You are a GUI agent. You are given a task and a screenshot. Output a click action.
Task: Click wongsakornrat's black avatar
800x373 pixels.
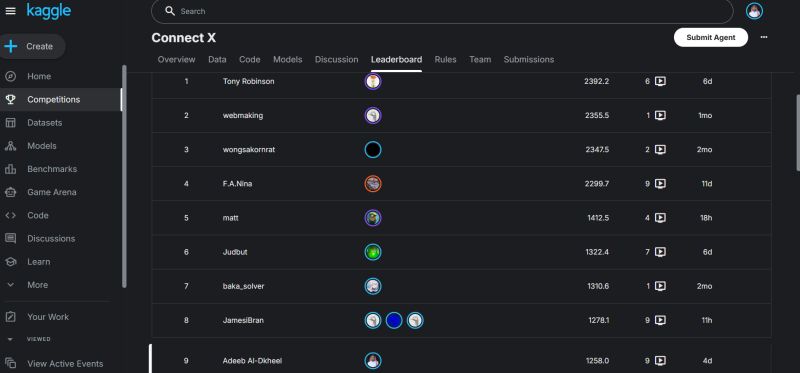[x=373, y=150]
